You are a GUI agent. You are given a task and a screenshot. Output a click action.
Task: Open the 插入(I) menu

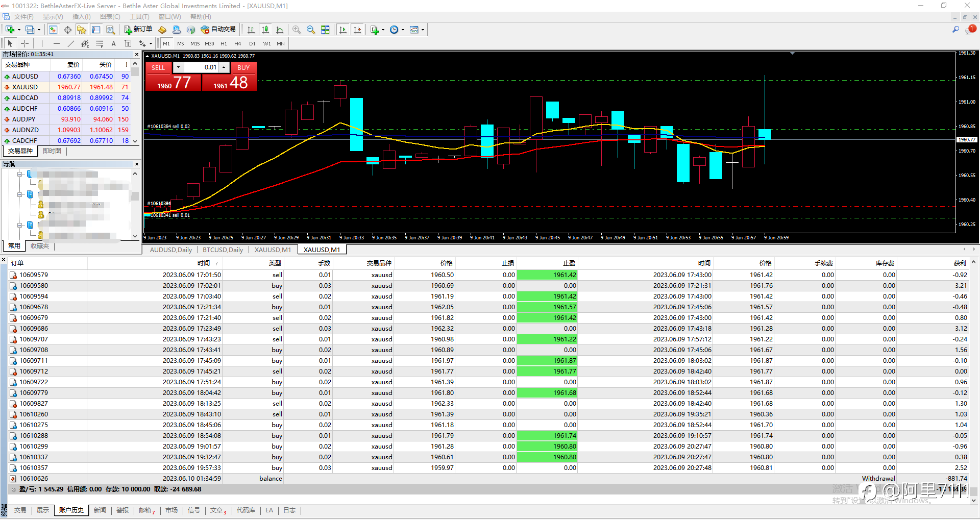82,17
